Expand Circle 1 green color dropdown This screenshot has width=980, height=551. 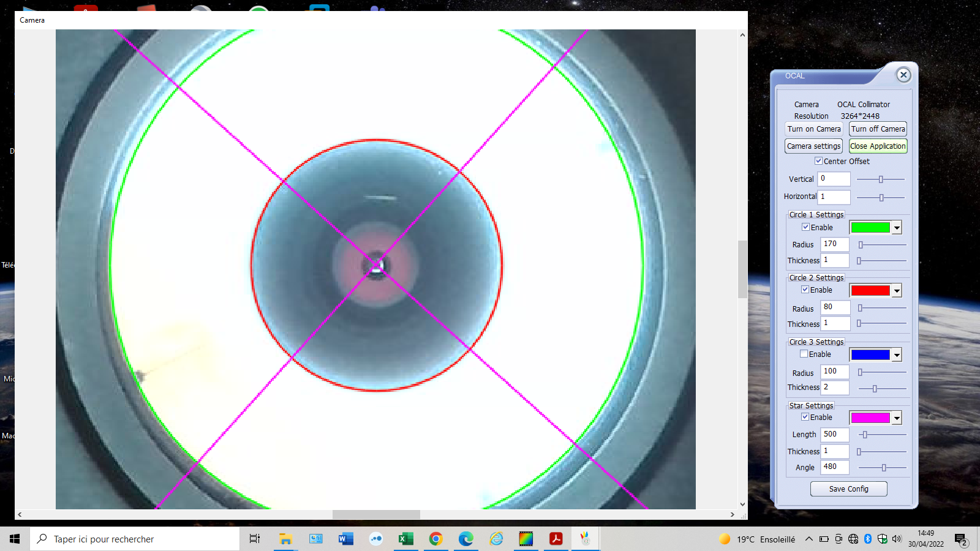[897, 228]
